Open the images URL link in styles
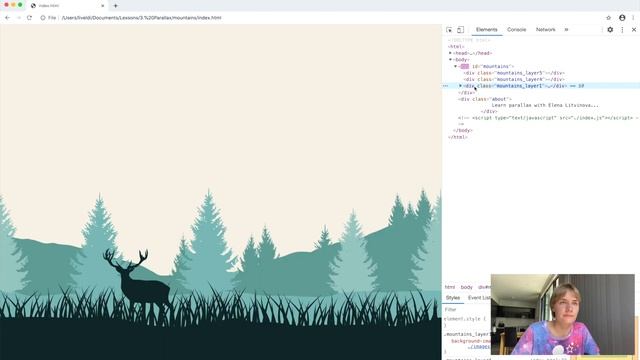The width and height of the screenshot is (640, 360). [479, 347]
